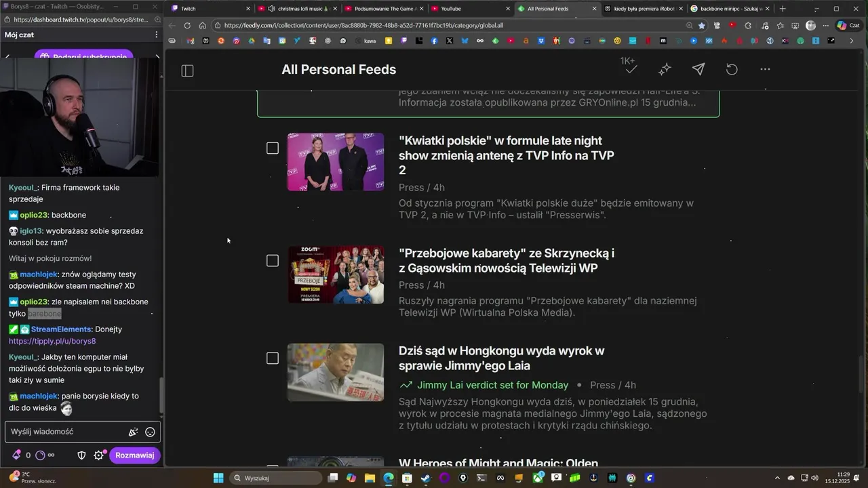Open Microsoft Edge from the taskbar

pyautogui.click(x=389, y=478)
